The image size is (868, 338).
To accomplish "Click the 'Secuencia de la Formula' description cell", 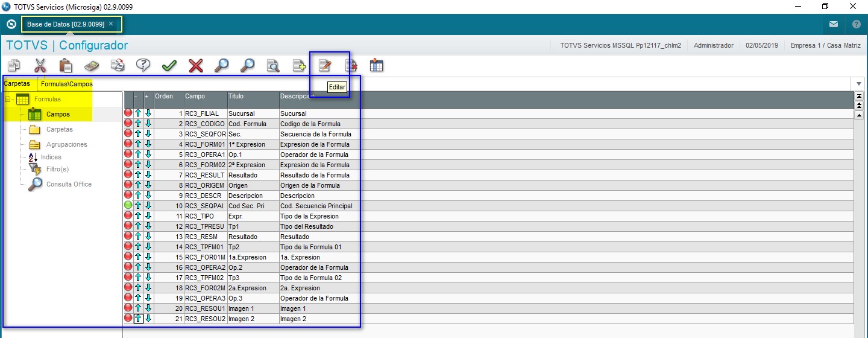I will click(x=316, y=133).
